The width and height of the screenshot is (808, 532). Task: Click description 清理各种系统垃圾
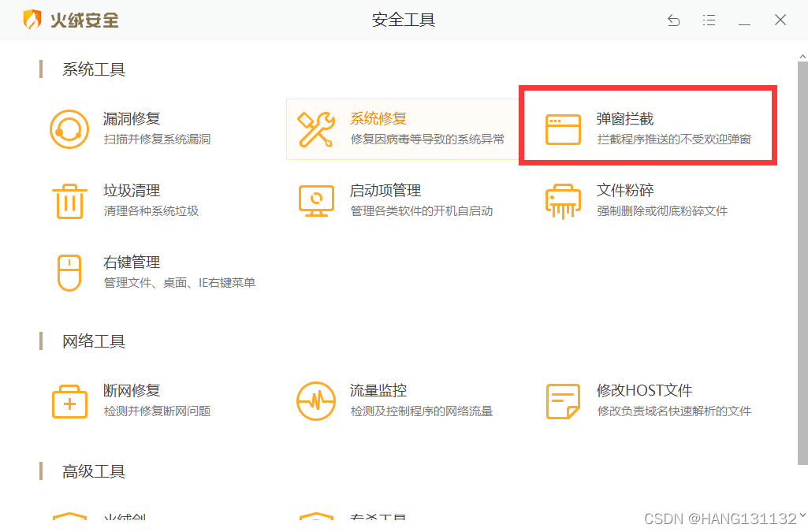(151, 210)
